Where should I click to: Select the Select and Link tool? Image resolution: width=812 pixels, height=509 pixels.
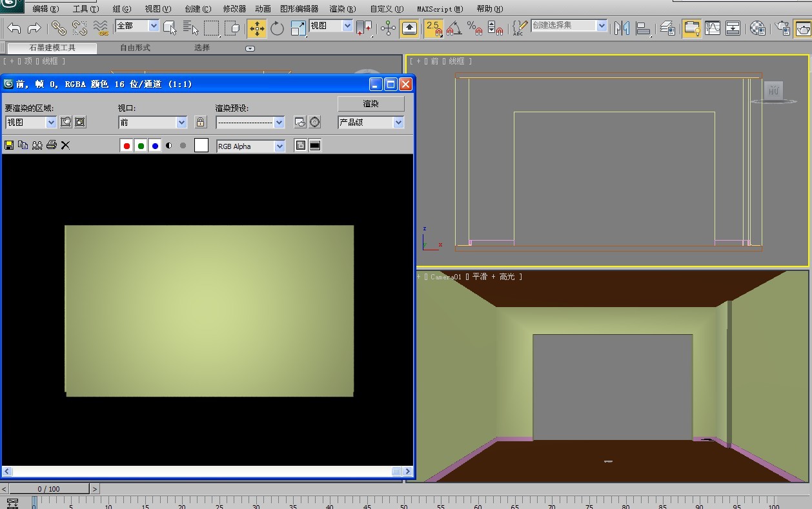click(59, 28)
